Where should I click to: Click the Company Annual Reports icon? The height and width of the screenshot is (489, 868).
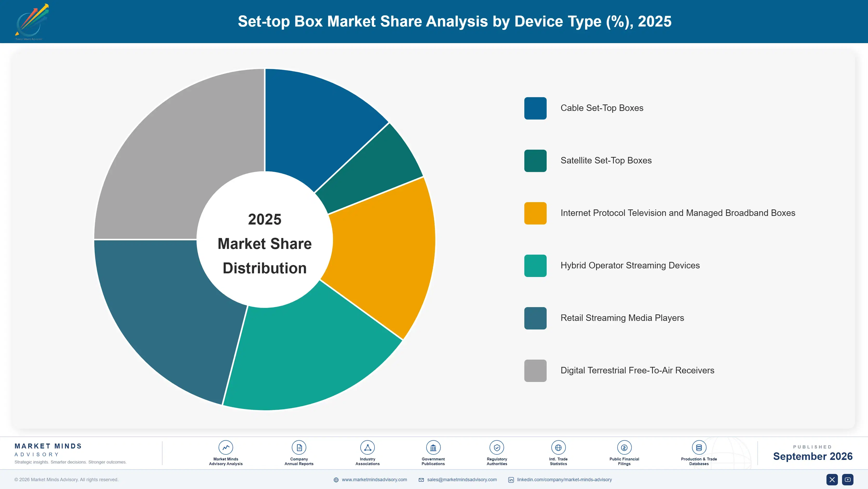[x=299, y=447]
